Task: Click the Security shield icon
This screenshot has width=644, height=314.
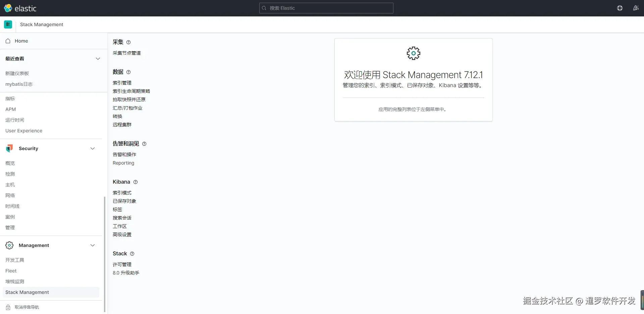Action: pyautogui.click(x=9, y=148)
